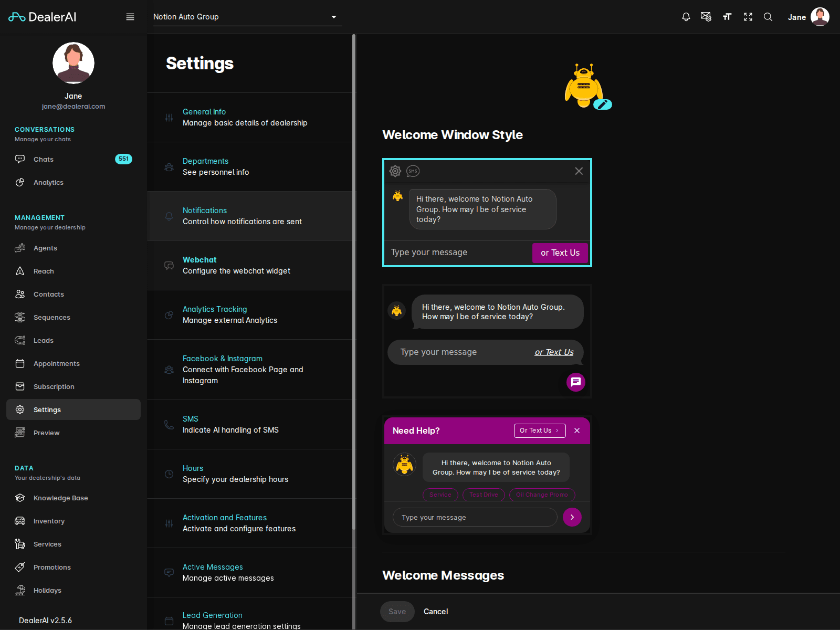Select the Analytics icon under Conversations
This screenshot has height=630, width=840.
click(19, 182)
